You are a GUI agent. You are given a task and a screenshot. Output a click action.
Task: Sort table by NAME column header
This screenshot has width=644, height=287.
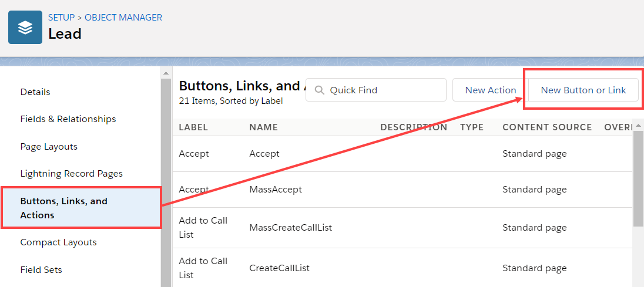click(263, 127)
